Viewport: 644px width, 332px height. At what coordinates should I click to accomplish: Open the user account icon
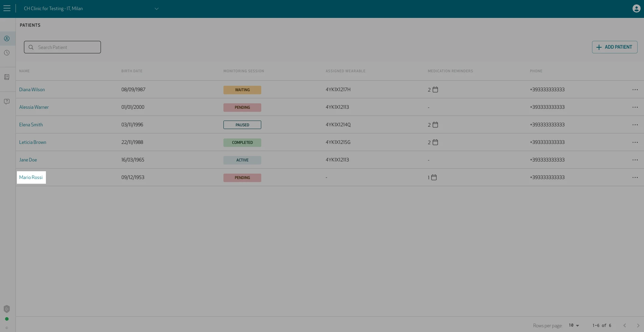pyautogui.click(x=636, y=8)
